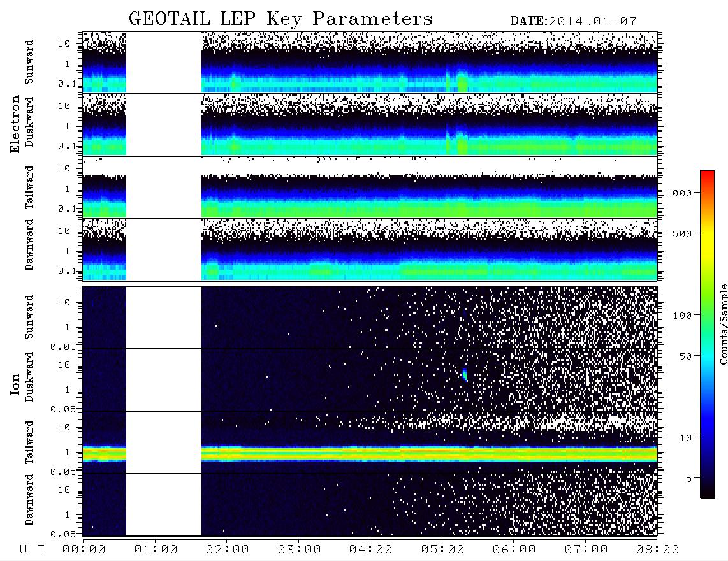Click the 03:00 time tick label
The width and height of the screenshot is (728, 561).
(x=300, y=550)
